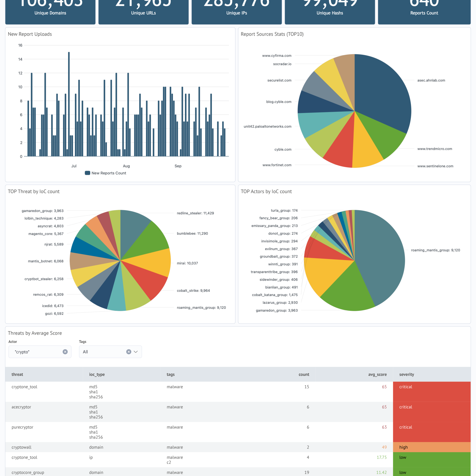Click the cobalt_katana_group: 1,475 label
This screenshot has width=476, height=476.
click(x=275, y=295)
